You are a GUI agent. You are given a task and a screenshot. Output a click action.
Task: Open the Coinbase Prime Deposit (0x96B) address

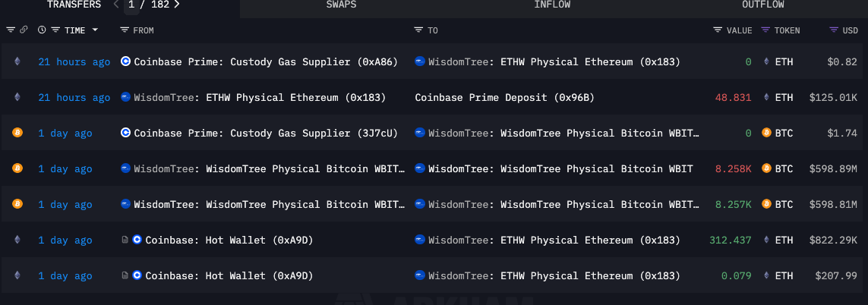coord(503,97)
